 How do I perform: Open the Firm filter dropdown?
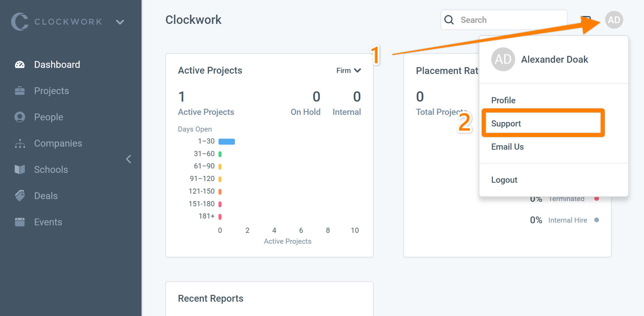click(348, 71)
